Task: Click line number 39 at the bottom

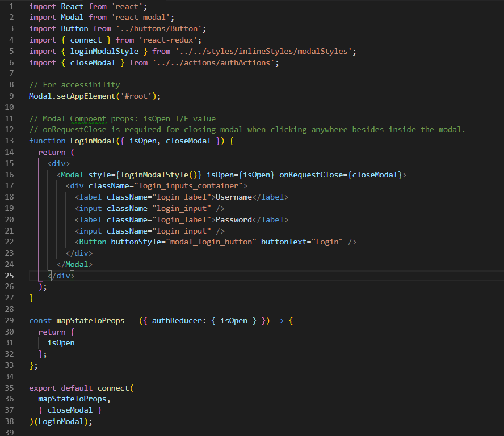Action: 9,432
